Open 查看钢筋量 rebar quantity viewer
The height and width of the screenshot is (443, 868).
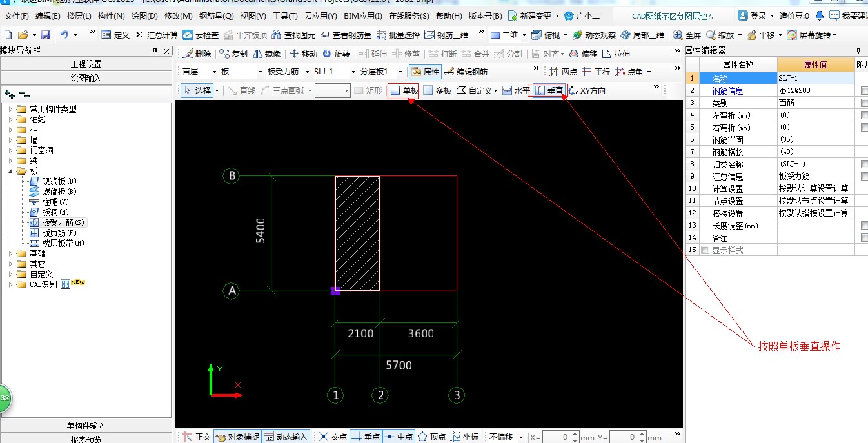[346, 35]
